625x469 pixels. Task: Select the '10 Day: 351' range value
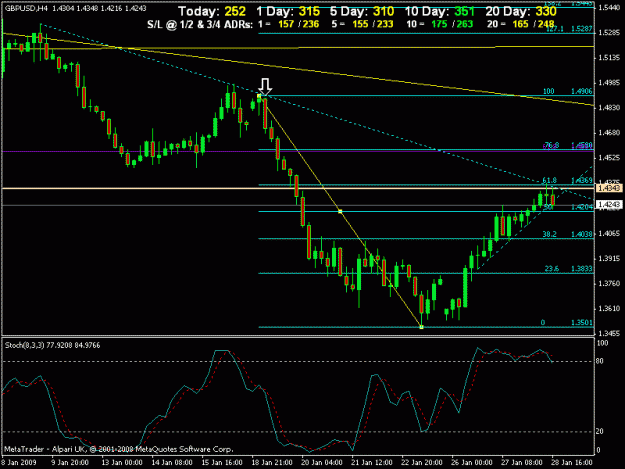click(x=440, y=12)
